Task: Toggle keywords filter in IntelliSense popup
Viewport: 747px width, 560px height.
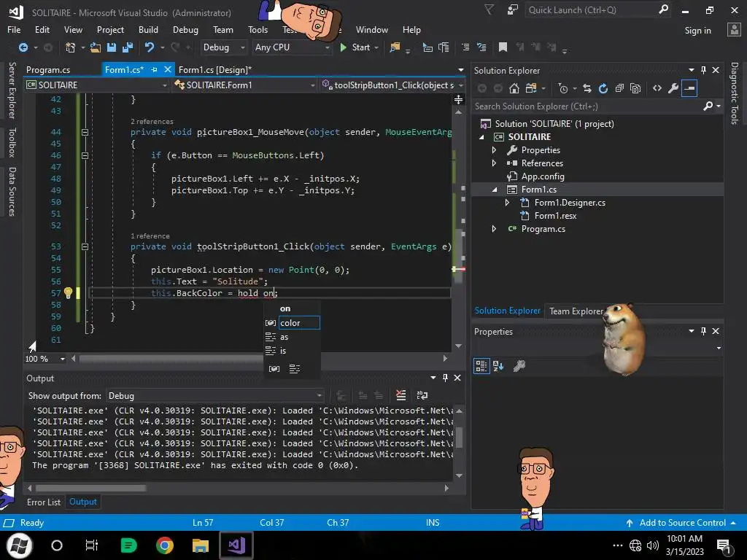Action: [295, 368]
